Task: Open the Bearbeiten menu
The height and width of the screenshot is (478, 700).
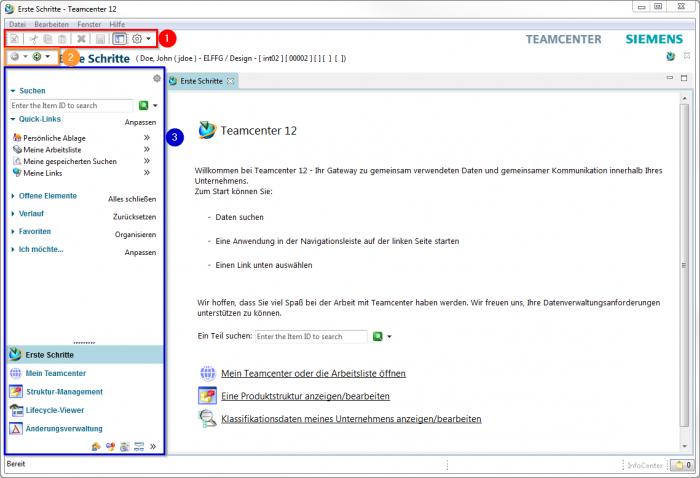Action: point(51,22)
